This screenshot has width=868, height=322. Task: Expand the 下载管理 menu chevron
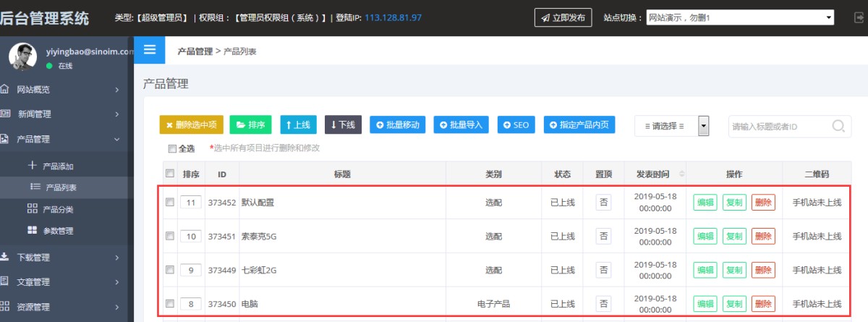coord(116,258)
